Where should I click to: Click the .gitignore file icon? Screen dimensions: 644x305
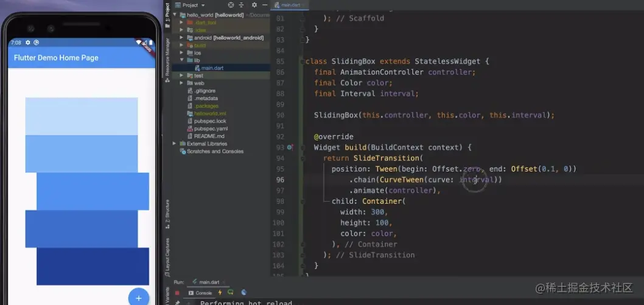[190, 91]
